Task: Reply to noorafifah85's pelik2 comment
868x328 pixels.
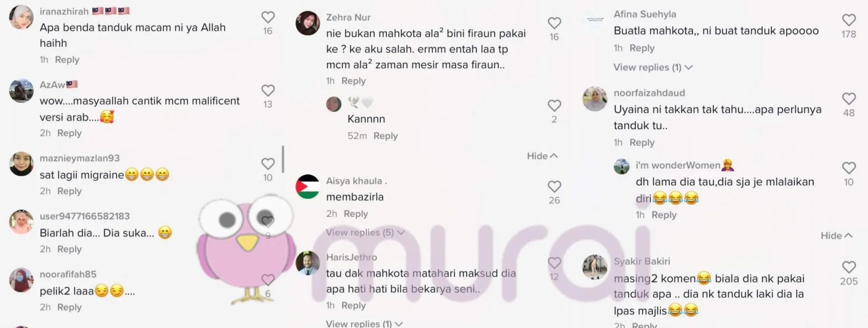Action: 69,307
